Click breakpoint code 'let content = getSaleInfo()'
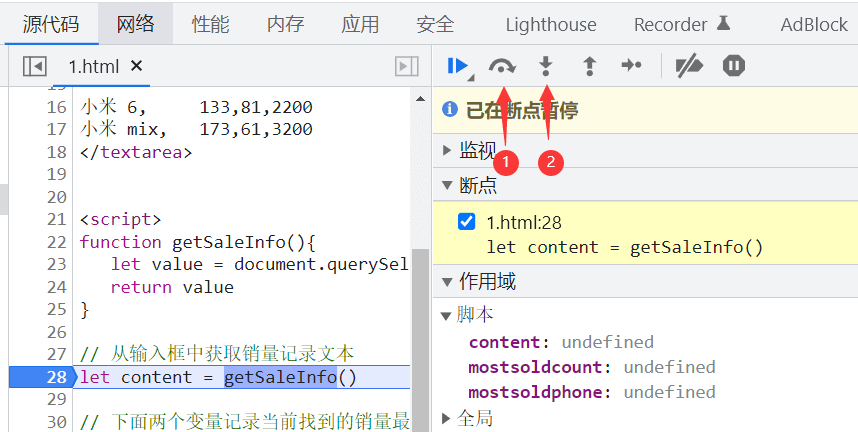Screen dimensions: 858x432 pyautogui.click(x=624, y=247)
